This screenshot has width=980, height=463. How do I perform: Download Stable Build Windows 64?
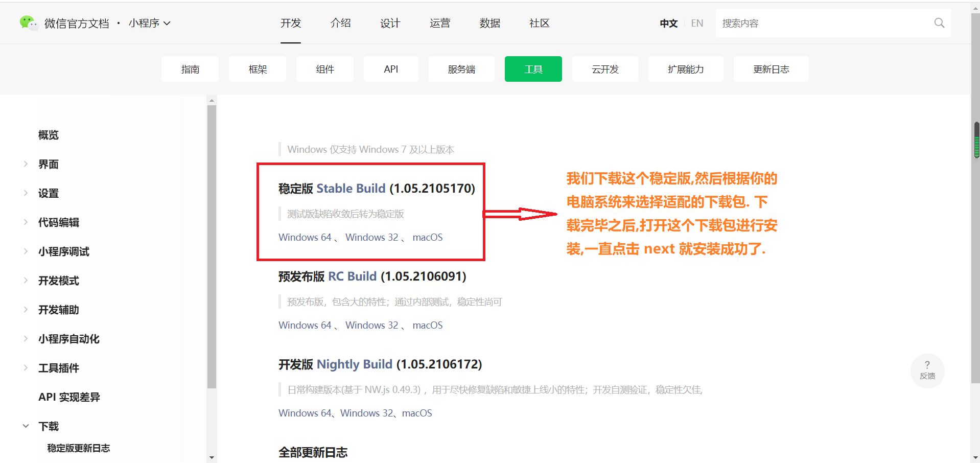(x=305, y=237)
